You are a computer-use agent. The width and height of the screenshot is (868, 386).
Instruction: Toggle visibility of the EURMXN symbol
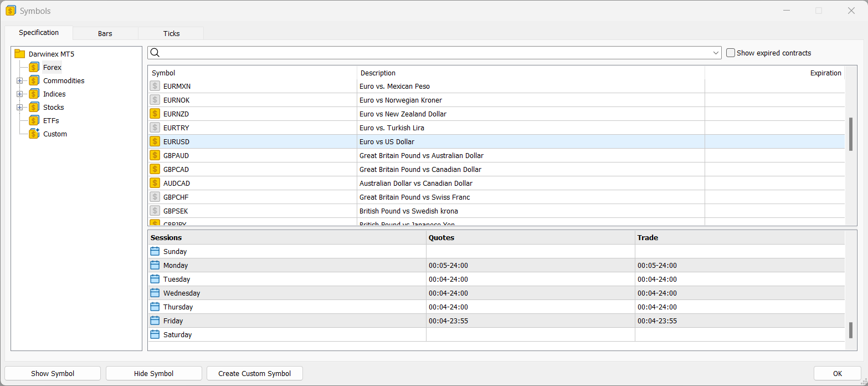point(155,86)
